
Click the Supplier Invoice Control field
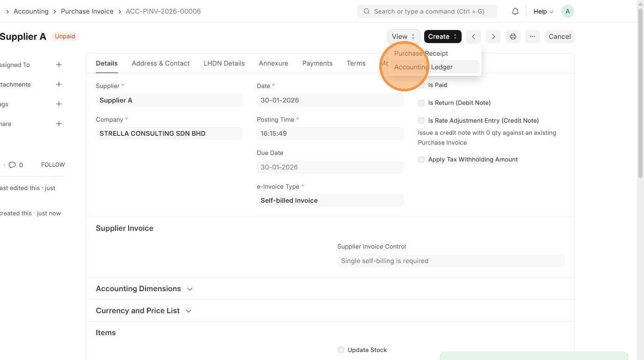click(x=451, y=261)
